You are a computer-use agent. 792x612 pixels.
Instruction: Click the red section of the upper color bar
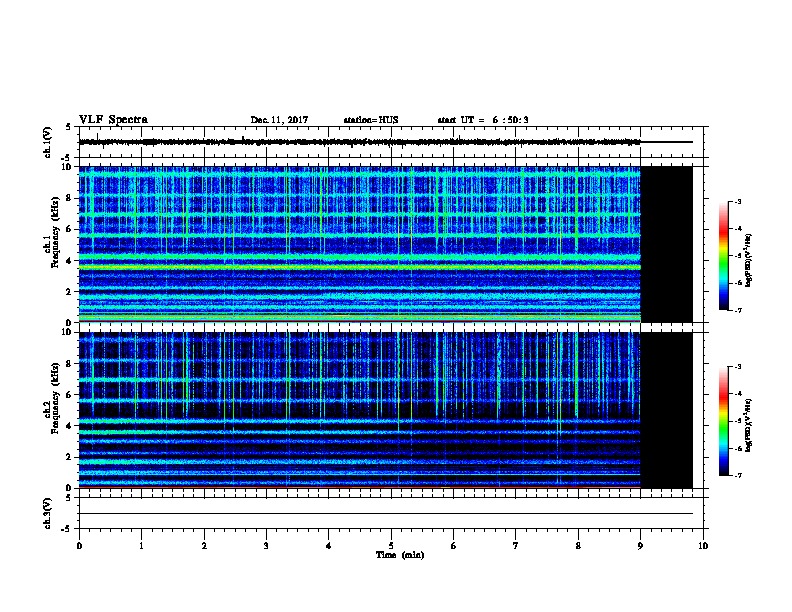click(x=723, y=230)
